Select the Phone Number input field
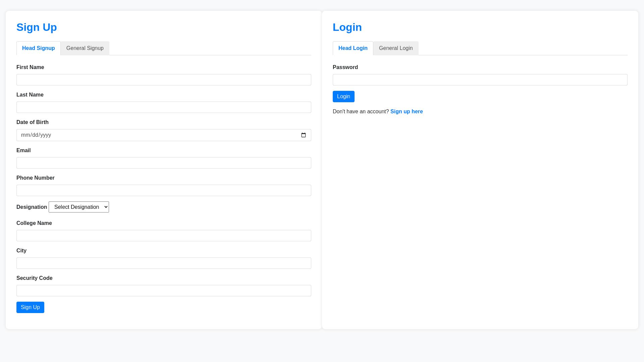The width and height of the screenshot is (644, 362). click(164, 190)
